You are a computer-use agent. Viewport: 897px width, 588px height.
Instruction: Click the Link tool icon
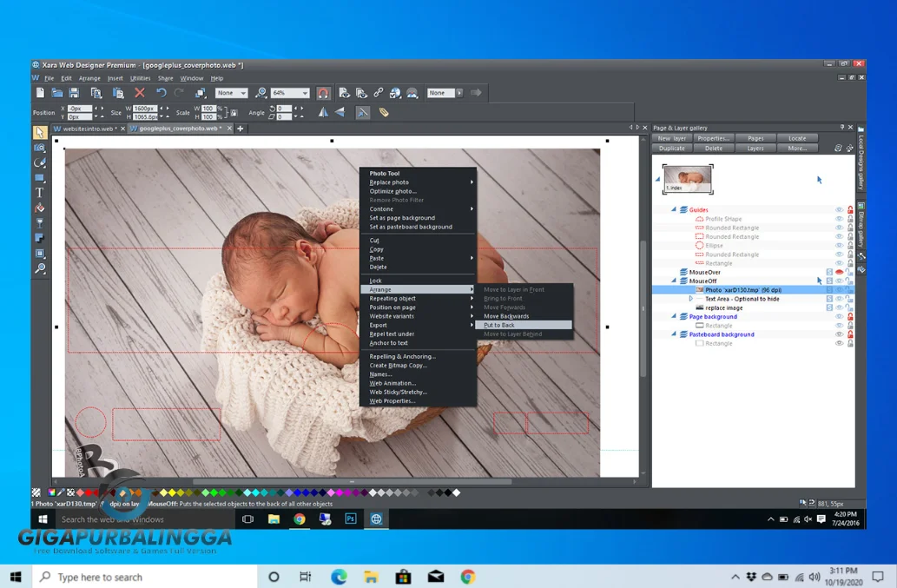tap(379, 92)
